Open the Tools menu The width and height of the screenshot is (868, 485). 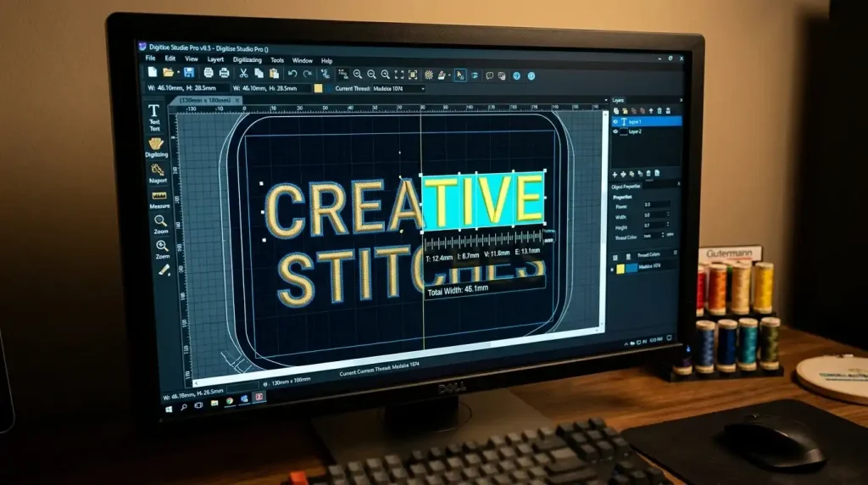pos(277,60)
